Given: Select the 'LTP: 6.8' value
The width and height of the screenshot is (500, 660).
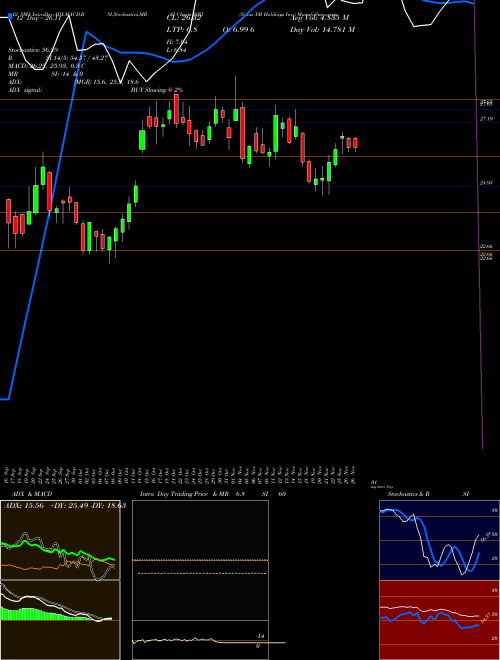Looking at the screenshot, I should click(182, 30).
